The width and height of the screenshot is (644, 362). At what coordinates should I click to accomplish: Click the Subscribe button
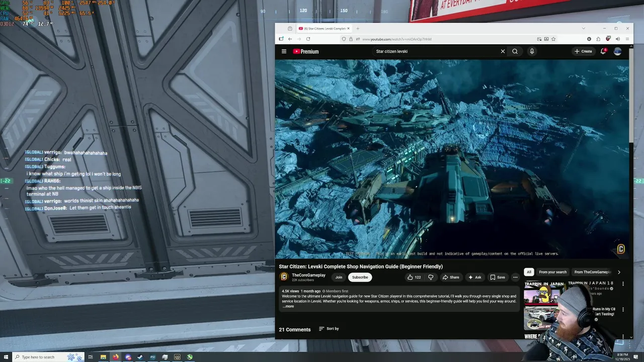(360, 277)
